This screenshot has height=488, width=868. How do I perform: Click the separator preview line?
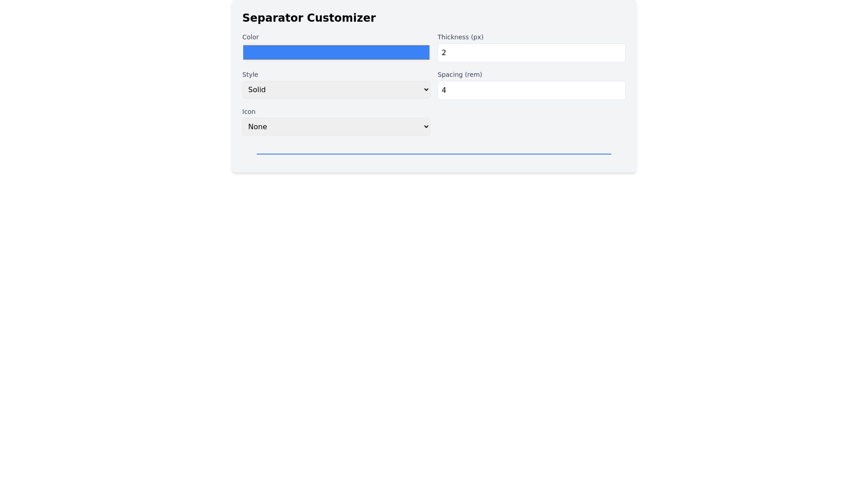pyautogui.click(x=434, y=154)
